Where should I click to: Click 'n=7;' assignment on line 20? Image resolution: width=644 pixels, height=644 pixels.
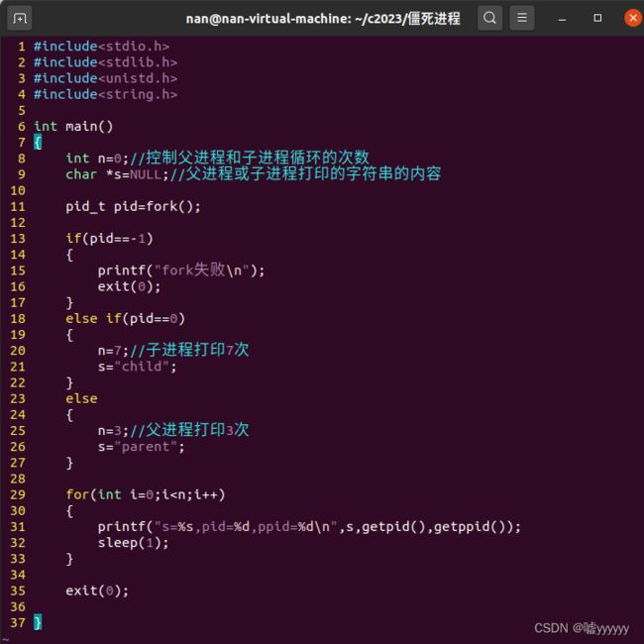(113, 351)
